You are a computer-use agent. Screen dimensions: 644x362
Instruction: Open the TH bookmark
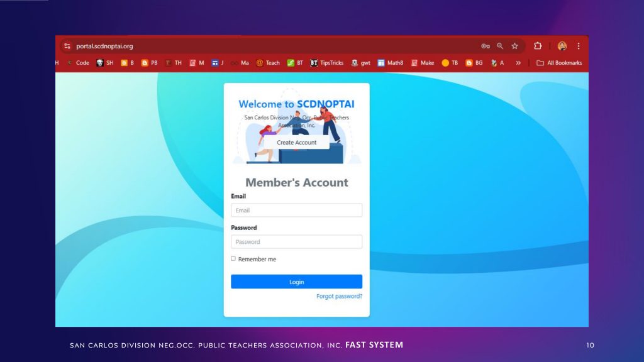(174, 63)
